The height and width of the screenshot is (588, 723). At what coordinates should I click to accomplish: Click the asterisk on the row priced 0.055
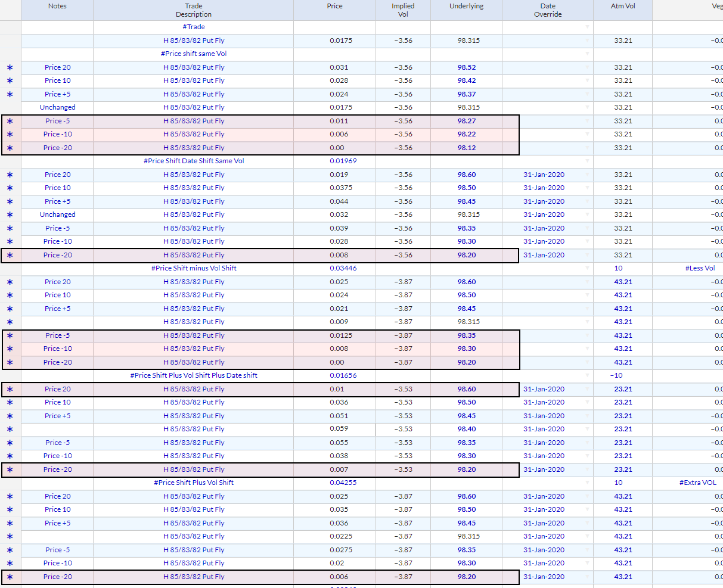click(x=10, y=443)
